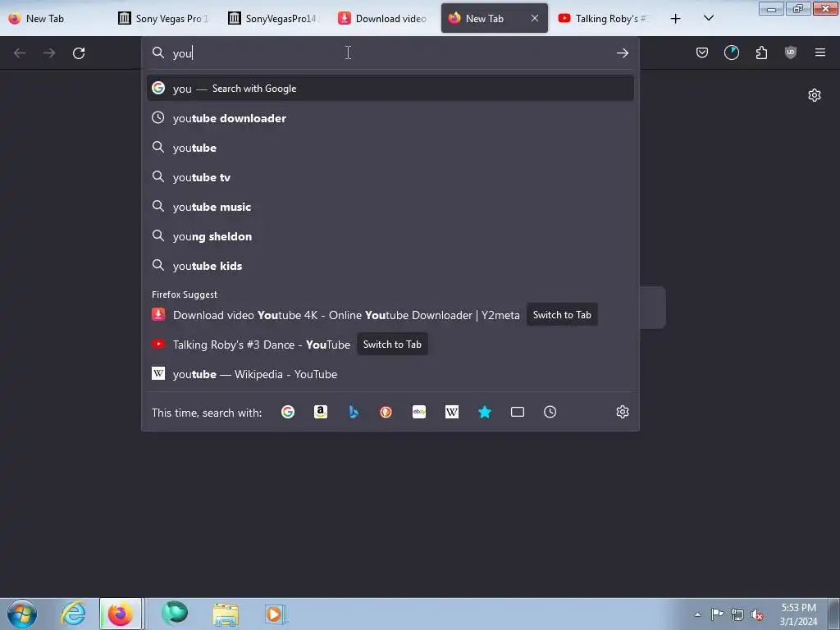The width and height of the screenshot is (840, 630).
Task: Expand the list all tabs chevron
Action: 708,18
